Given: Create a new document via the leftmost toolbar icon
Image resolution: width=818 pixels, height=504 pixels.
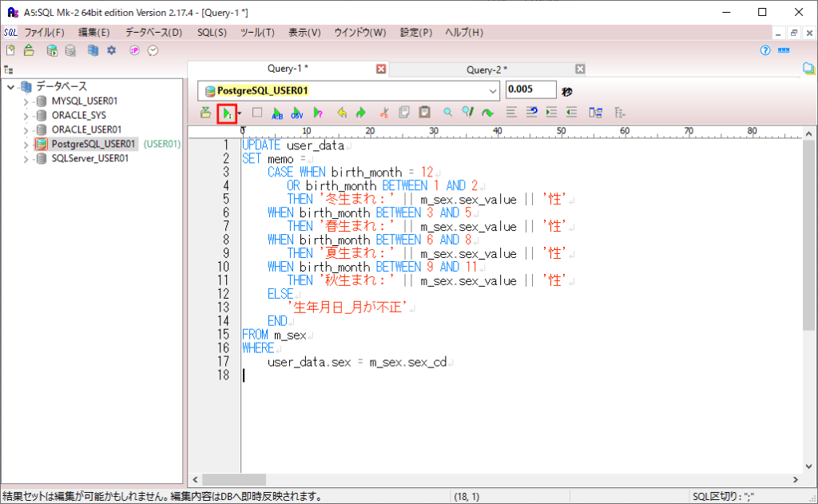Looking at the screenshot, I should click(10, 50).
